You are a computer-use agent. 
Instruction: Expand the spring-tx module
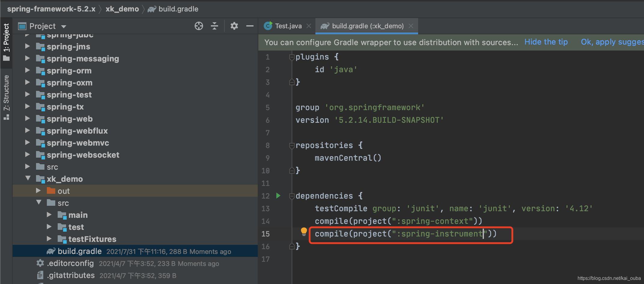pos(27,106)
